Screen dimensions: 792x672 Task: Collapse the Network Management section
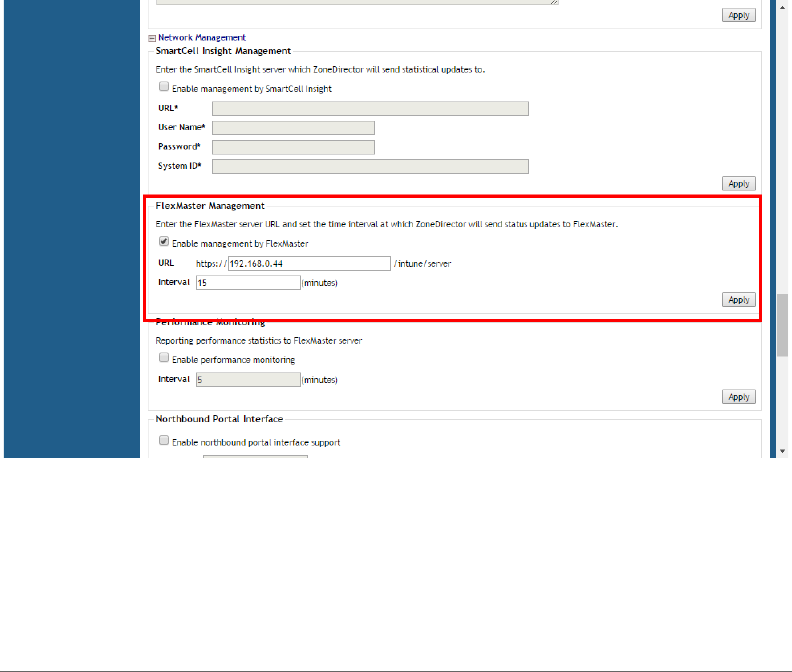(152, 38)
